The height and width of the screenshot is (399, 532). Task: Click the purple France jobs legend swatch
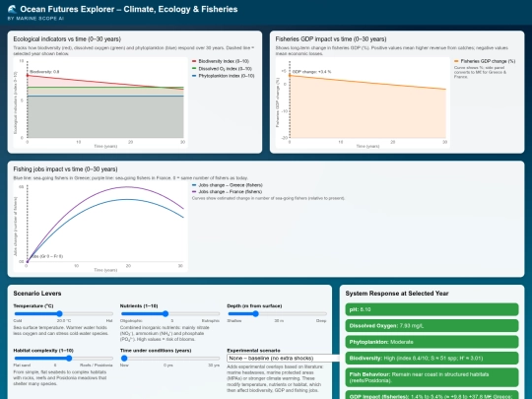coord(194,191)
